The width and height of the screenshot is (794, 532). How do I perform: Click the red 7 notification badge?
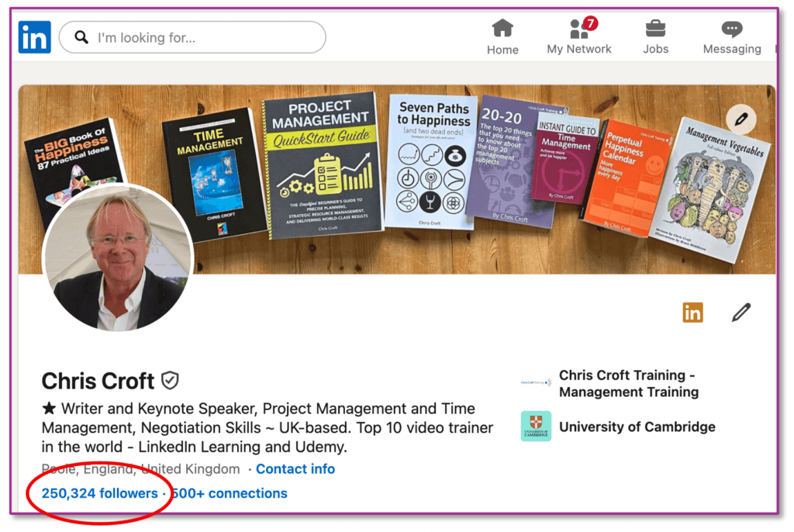(590, 23)
